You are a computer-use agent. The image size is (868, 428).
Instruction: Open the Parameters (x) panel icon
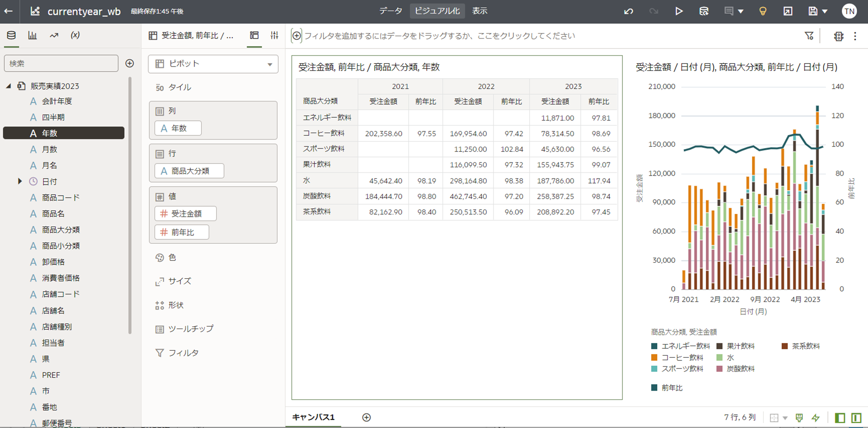(x=75, y=35)
